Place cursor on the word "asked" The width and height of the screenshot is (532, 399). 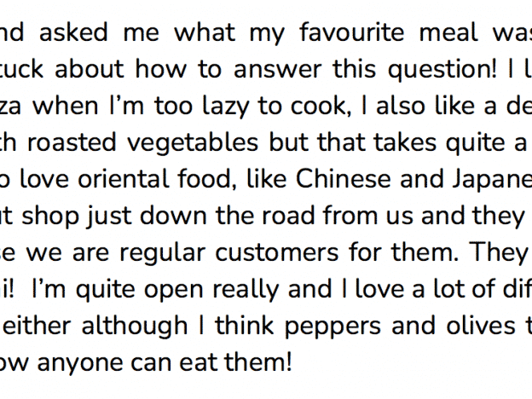(x=73, y=32)
